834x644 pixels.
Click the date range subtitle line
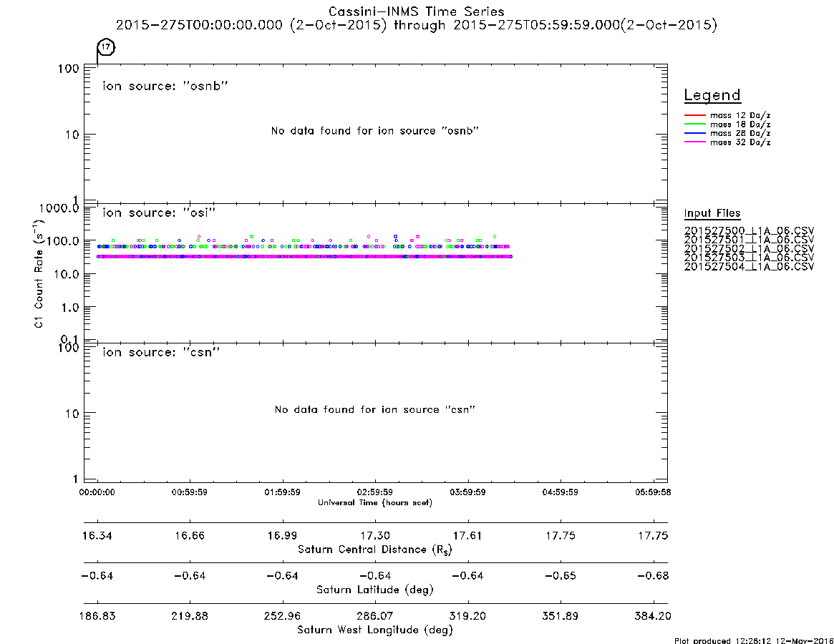click(x=417, y=25)
